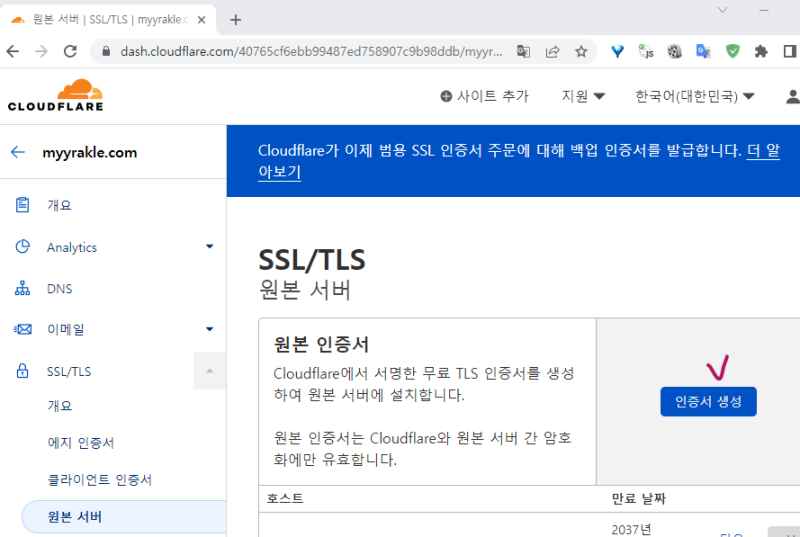This screenshot has height=537, width=800.
Task: Click the myyrakle.com domain name
Action: pos(90,152)
